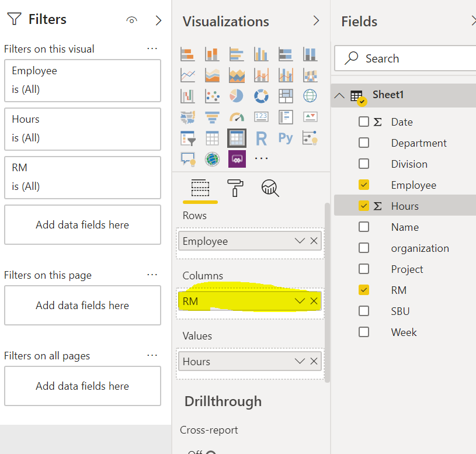Switch to the Format paint roller tab
This screenshot has width=476, height=454.
(235, 188)
